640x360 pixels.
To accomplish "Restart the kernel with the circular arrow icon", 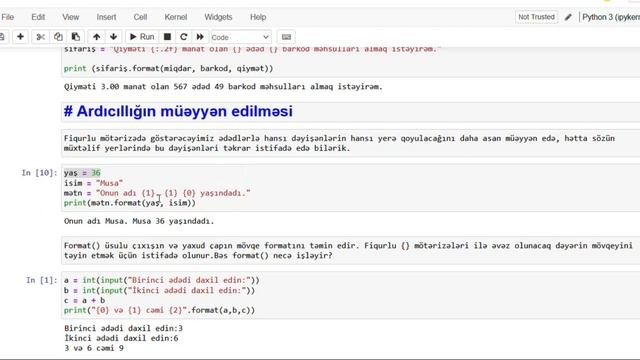I will click(184, 37).
